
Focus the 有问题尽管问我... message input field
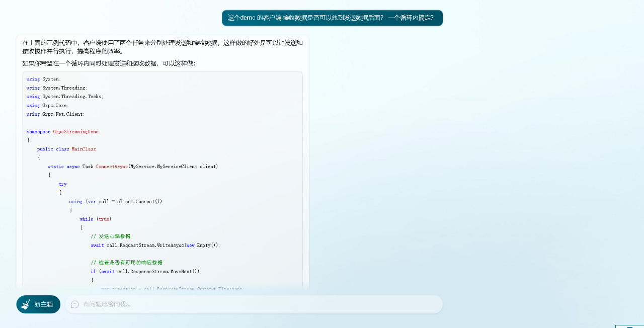click(x=254, y=304)
